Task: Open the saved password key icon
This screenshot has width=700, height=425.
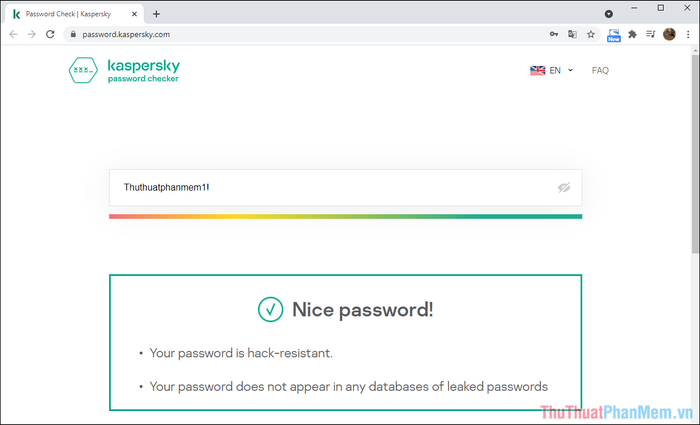Action: pos(554,33)
